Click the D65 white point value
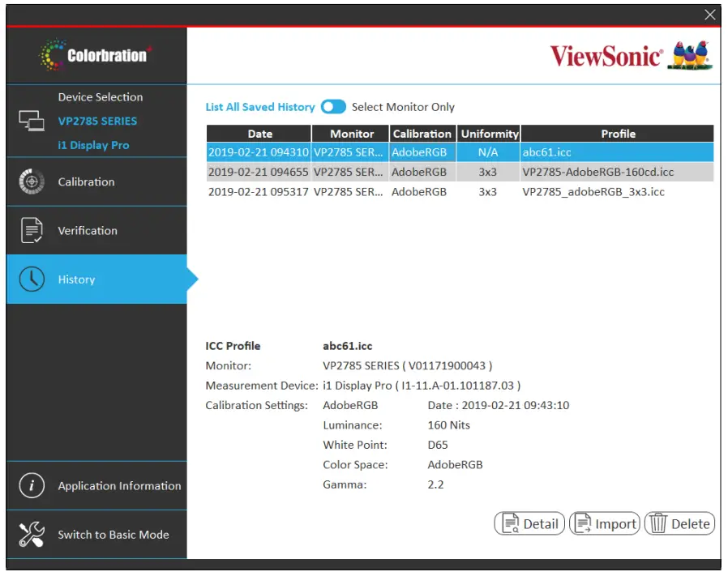 (437, 445)
